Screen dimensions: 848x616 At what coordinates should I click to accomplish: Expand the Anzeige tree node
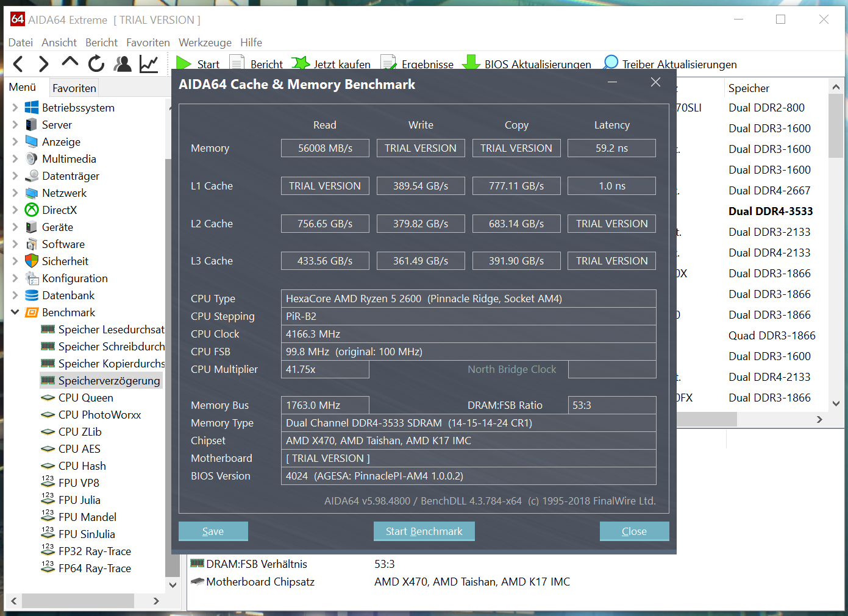click(x=15, y=142)
